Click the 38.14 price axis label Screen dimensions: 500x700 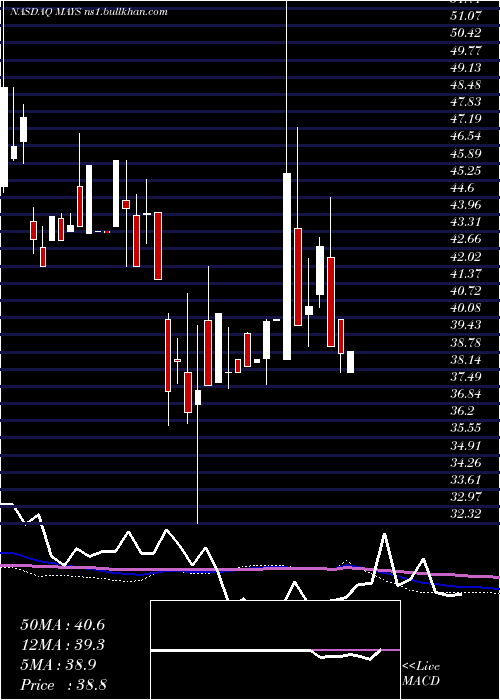coord(467,360)
